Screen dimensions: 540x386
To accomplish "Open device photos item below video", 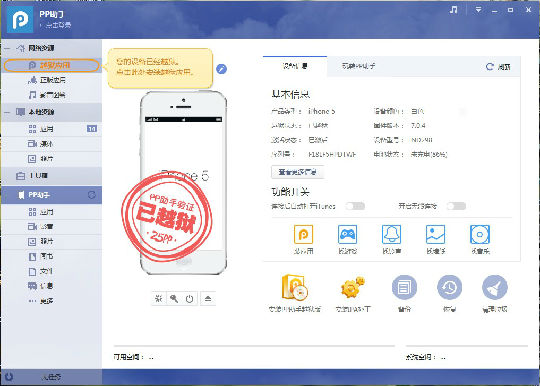I will point(52,241).
